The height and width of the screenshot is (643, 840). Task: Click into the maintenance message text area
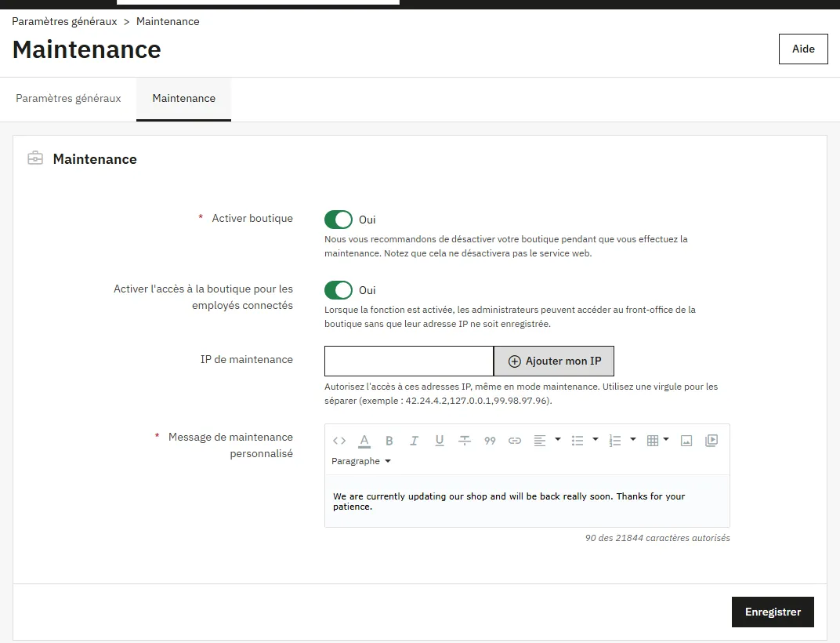point(527,501)
